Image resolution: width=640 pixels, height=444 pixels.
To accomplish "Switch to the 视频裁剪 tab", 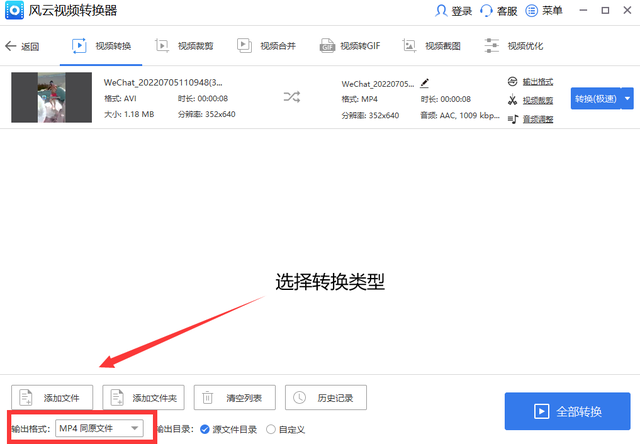I will coord(184,46).
